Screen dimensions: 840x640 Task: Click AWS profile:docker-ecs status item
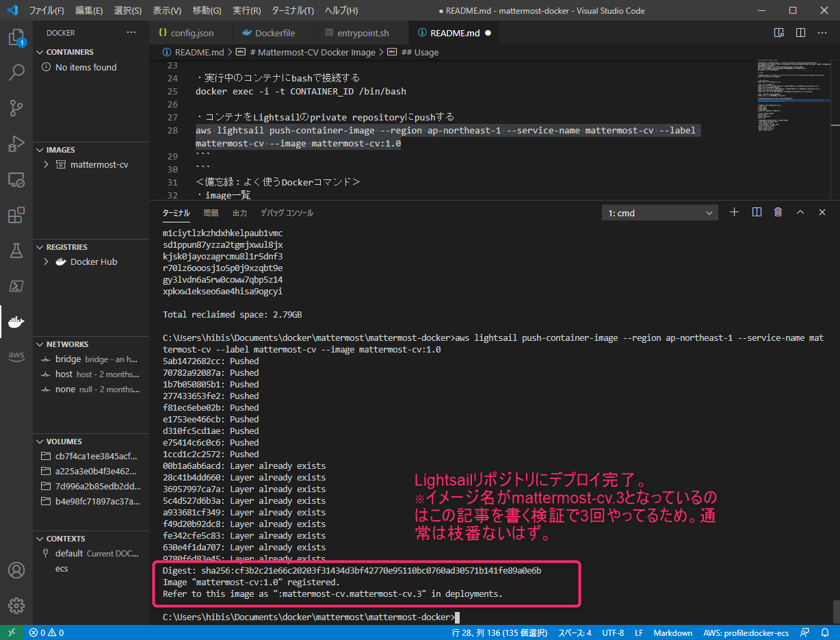click(747, 632)
